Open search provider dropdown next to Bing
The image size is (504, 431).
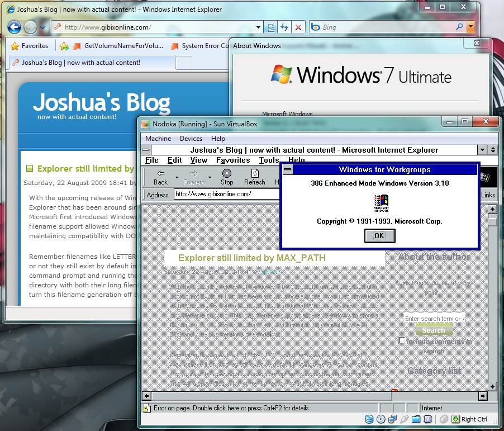(x=471, y=27)
